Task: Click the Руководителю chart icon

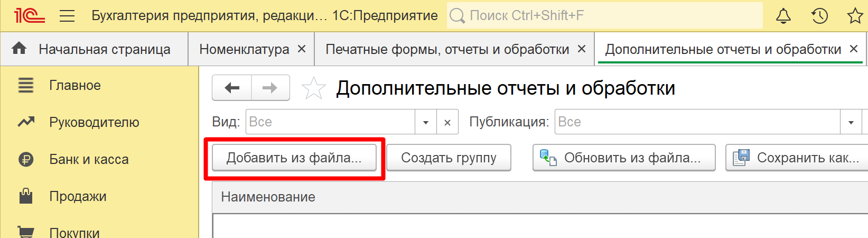Action: click(x=26, y=122)
